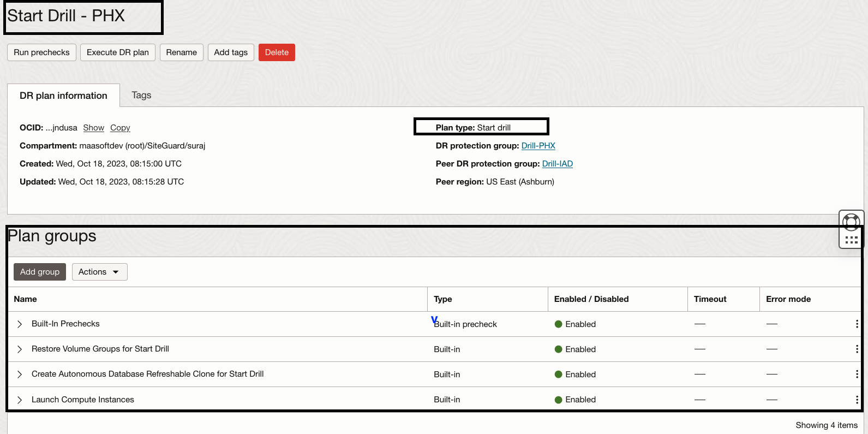Select the DR plan information tab
Image resolution: width=868 pixels, height=434 pixels.
click(63, 96)
